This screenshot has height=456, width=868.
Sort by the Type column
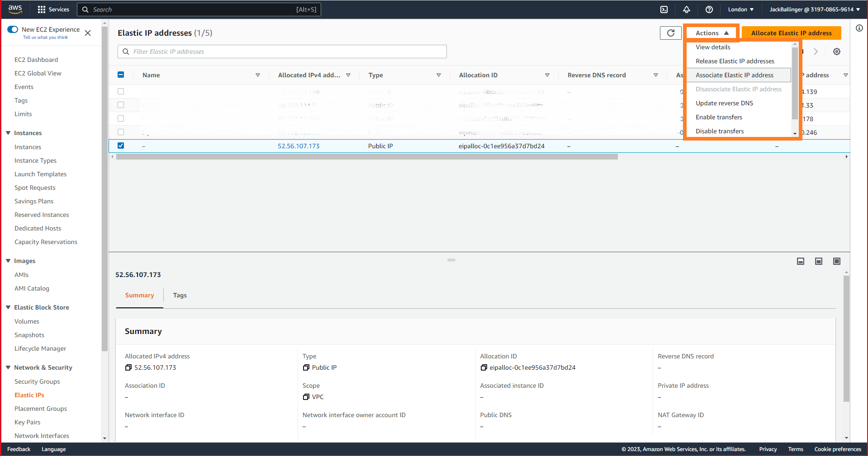(439, 75)
